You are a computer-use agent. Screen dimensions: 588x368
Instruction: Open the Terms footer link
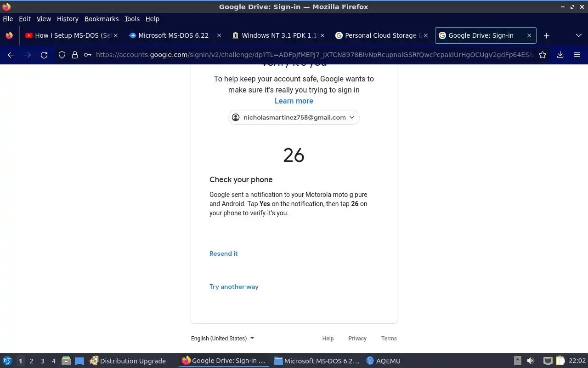[389, 338]
